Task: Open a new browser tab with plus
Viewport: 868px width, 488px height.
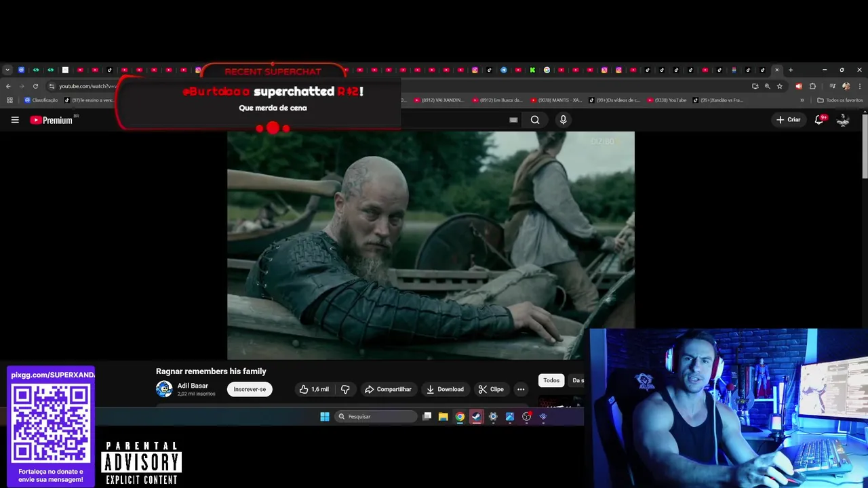Action: pyautogui.click(x=791, y=70)
